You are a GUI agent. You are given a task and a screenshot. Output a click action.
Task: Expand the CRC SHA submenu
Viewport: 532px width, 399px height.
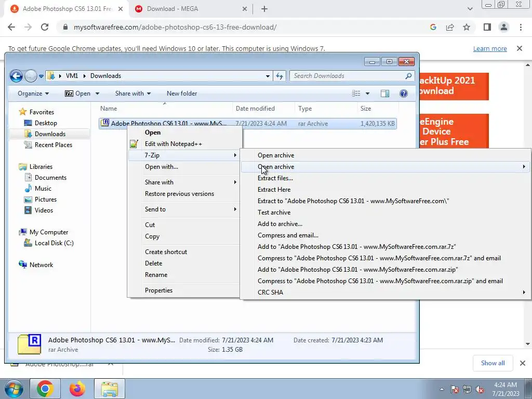click(386, 292)
